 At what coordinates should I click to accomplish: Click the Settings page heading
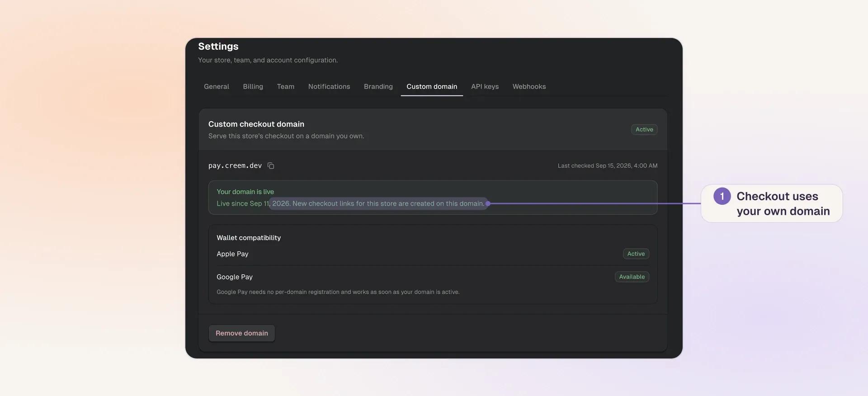click(x=218, y=46)
